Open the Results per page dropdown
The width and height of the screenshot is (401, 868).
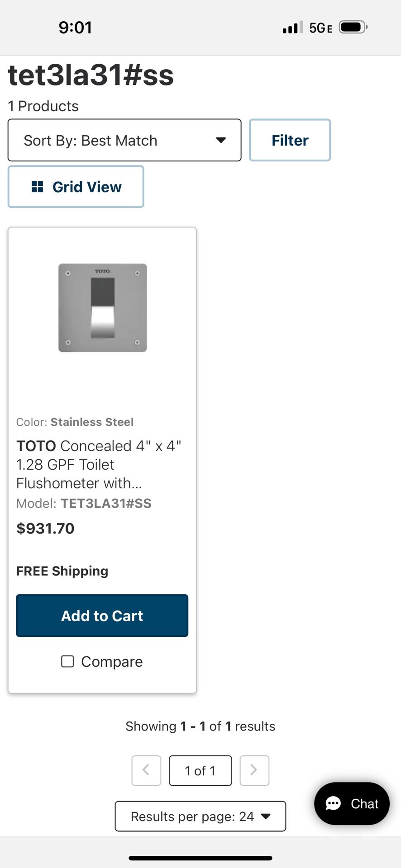coord(200,816)
